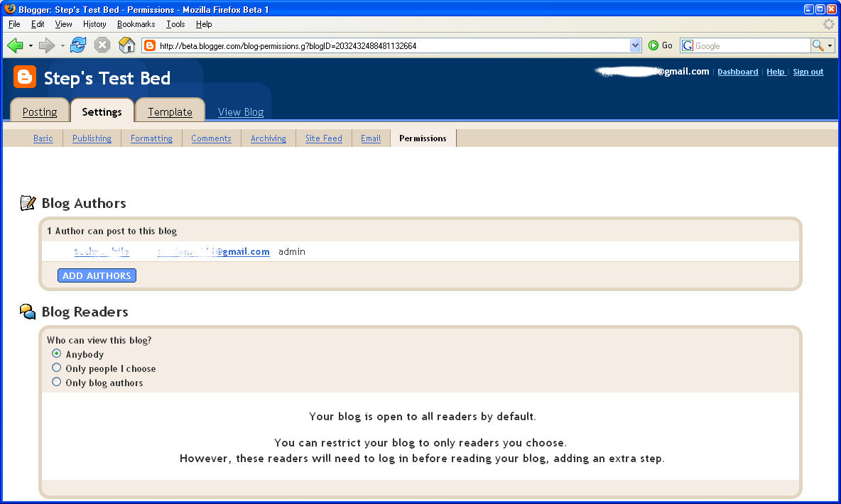Open the Help link in the header
The height and width of the screenshot is (504, 841).
pyautogui.click(x=776, y=72)
